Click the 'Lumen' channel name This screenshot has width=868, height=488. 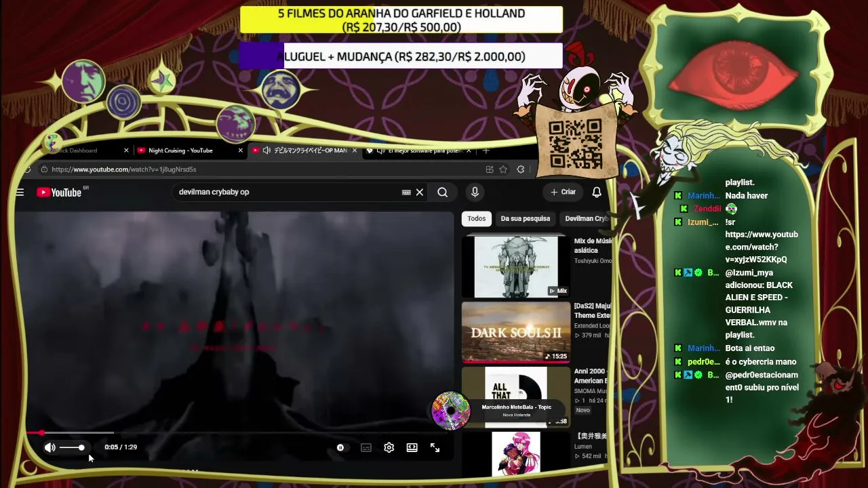coord(583,447)
